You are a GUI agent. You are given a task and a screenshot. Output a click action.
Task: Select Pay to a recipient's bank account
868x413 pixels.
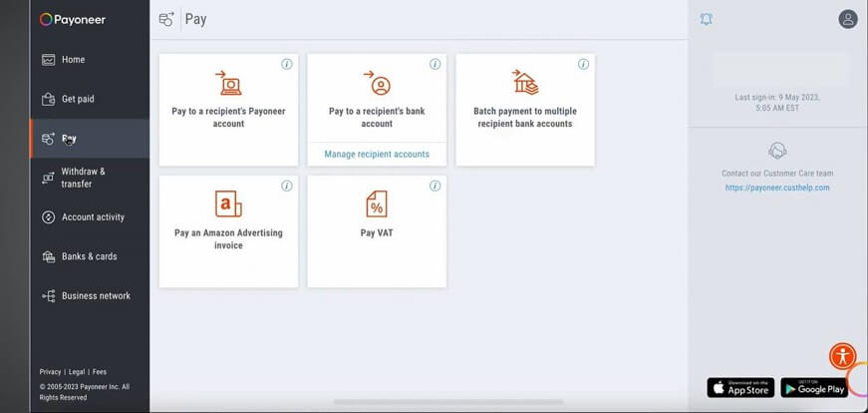point(377,98)
